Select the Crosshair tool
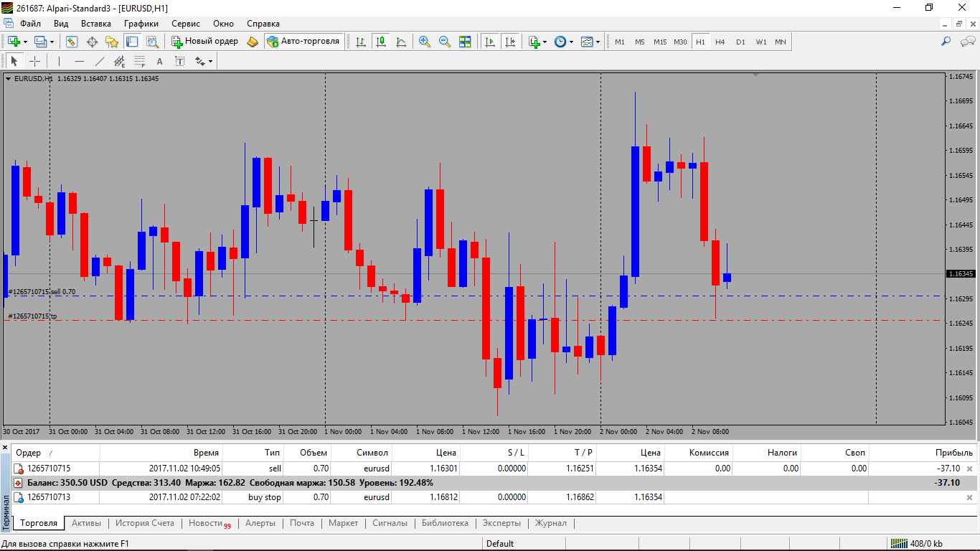 [x=34, y=61]
